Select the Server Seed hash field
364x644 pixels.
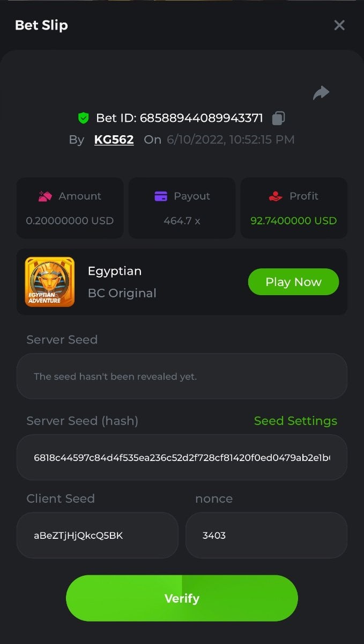182,457
